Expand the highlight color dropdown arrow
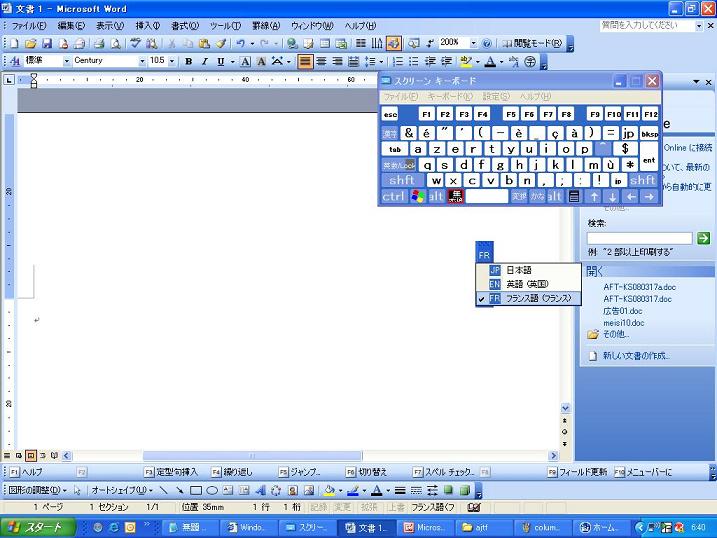717x538 pixels. point(478,62)
